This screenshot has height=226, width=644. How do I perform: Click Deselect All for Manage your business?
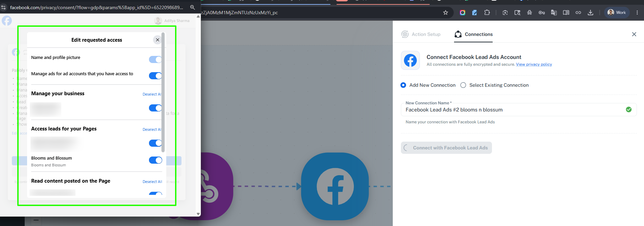(152, 94)
